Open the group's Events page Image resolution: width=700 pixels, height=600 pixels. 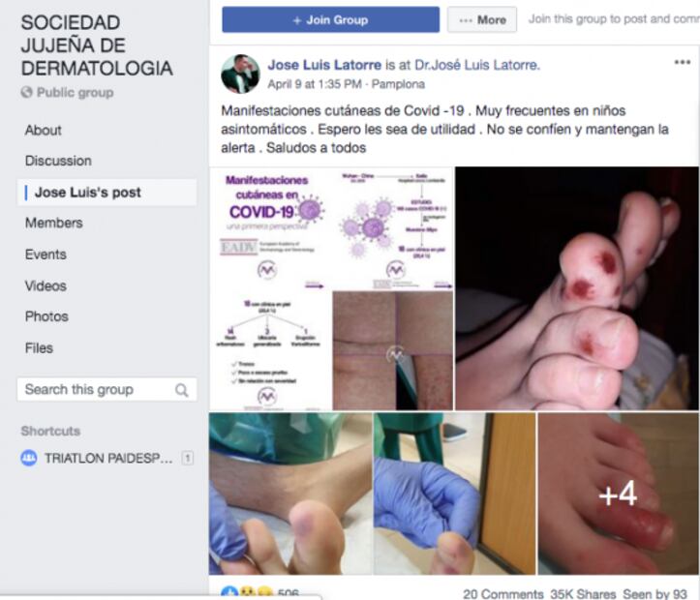[46, 255]
